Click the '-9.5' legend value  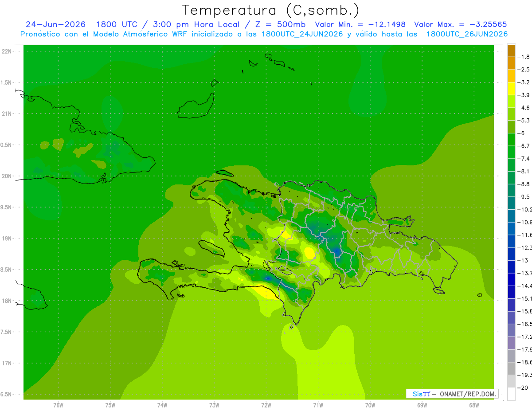[x=524, y=197]
